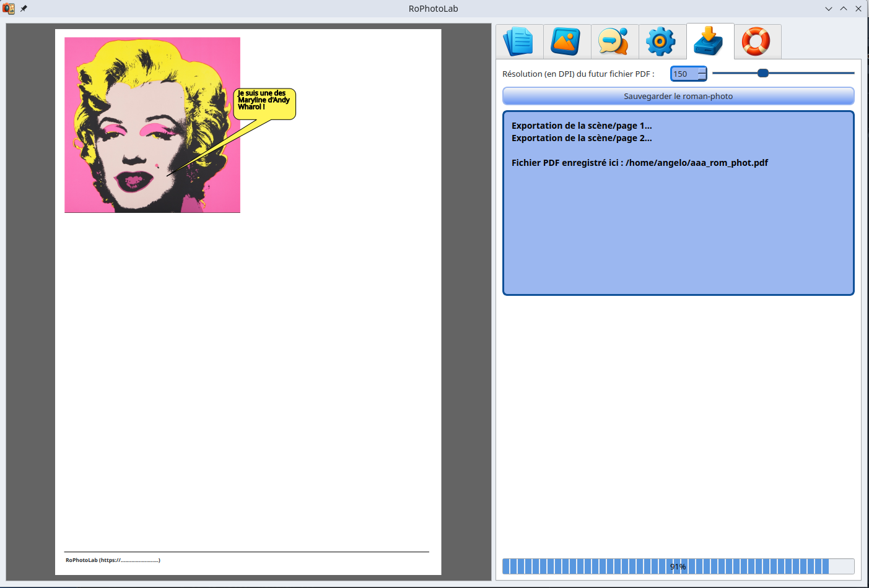
Task: Open the lifebuoy help tab
Action: (x=757, y=41)
